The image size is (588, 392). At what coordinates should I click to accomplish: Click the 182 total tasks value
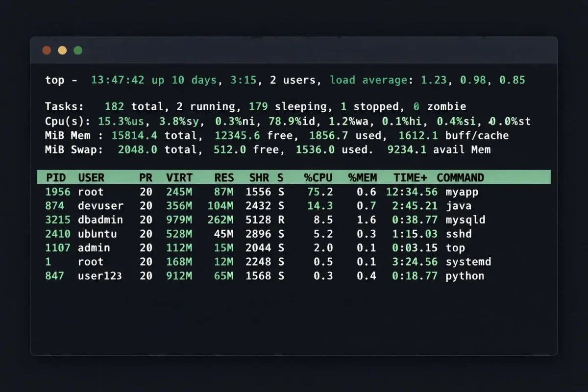pos(115,106)
